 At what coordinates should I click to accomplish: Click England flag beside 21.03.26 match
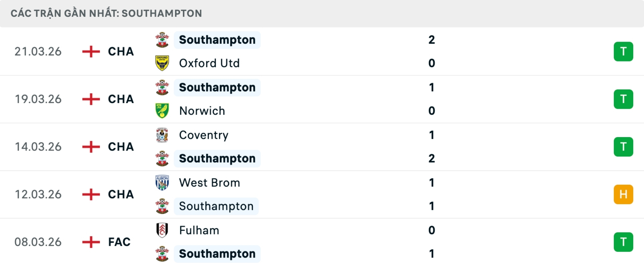point(91,52)
